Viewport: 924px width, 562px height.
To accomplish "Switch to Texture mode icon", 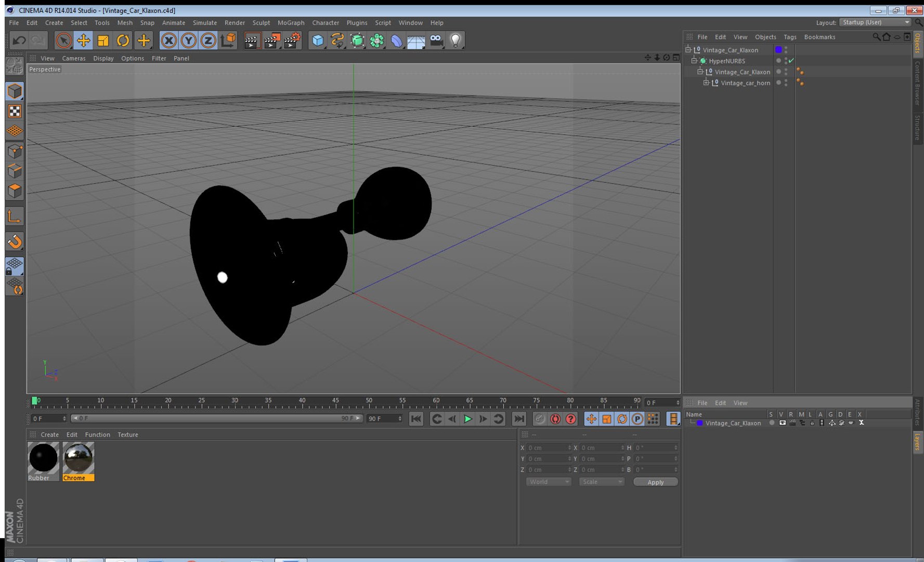I will [15, 111].
